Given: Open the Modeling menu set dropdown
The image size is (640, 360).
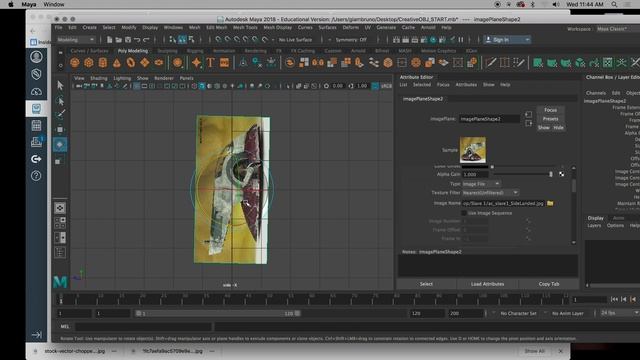Looking at the screenshot, I should click(76, 40).
